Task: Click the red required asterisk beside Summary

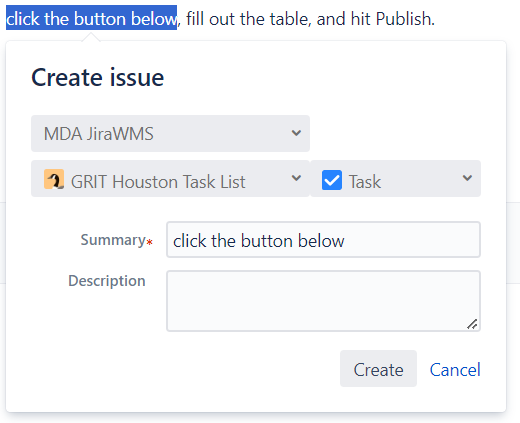Action: (150, 242)
